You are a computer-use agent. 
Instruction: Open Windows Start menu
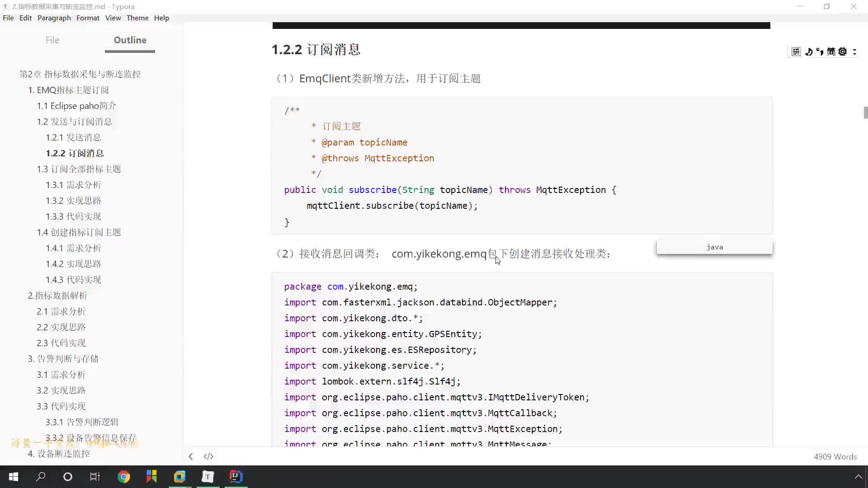[x=14, y=477]
